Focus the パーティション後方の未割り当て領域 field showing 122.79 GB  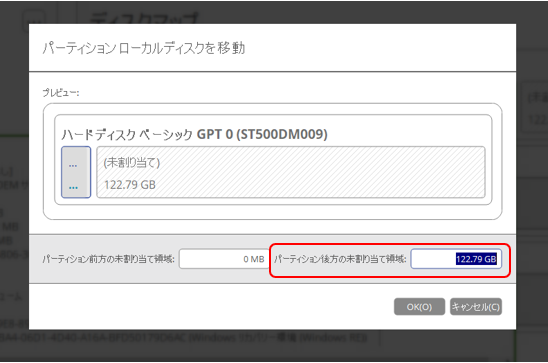(456, 259)
